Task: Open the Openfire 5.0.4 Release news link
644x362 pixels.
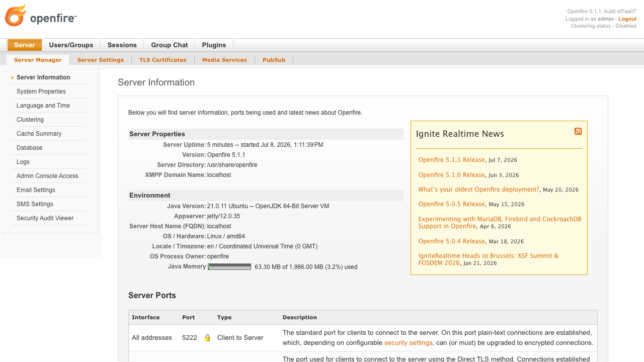Action: pyautogui.click(x=451, y=241)
